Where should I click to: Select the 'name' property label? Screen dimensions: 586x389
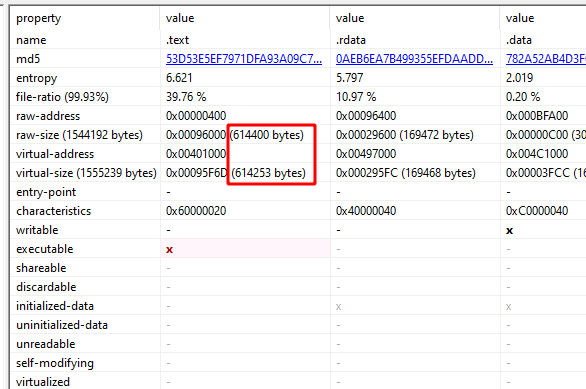coord(31,40)
